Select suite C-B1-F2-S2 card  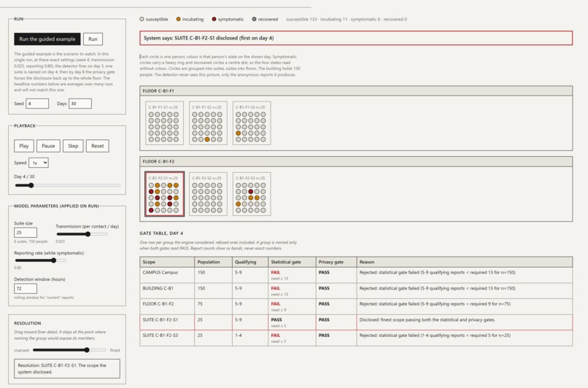[208, 194]
